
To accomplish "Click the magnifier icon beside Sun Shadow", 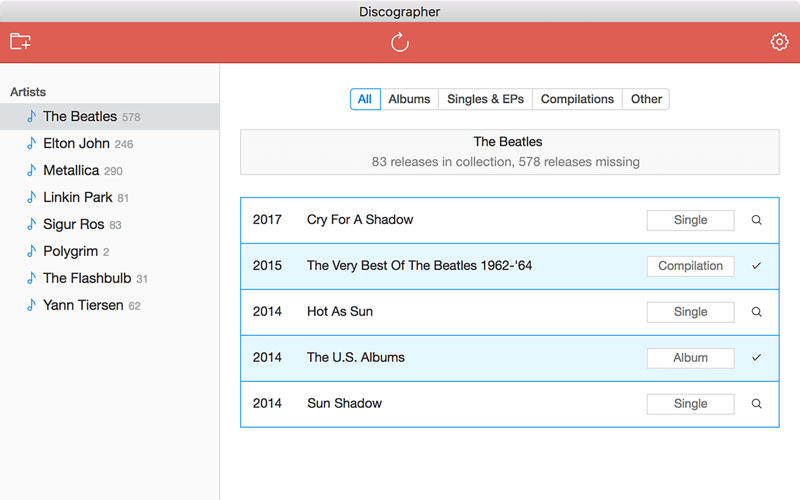I will click(x=756, y=404).
